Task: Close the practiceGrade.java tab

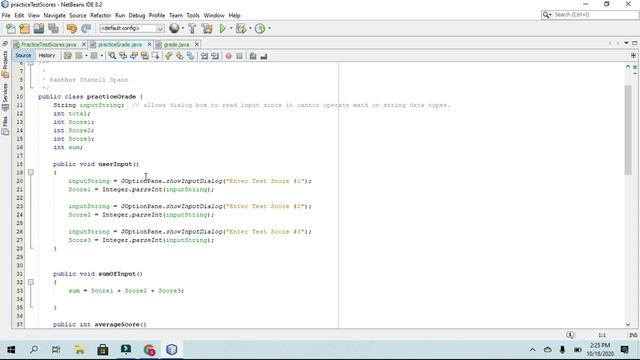Action: [x=149, y=44]
